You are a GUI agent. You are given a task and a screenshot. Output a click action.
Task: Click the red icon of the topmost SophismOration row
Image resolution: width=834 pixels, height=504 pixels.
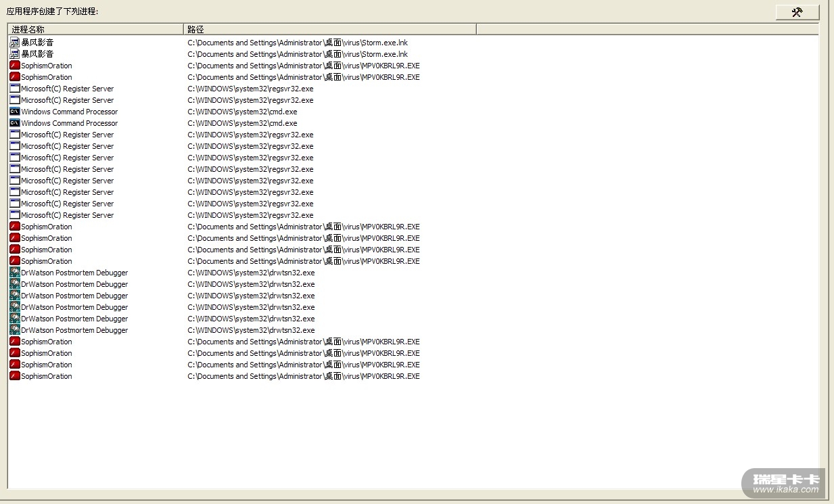(x=14, y=66)
